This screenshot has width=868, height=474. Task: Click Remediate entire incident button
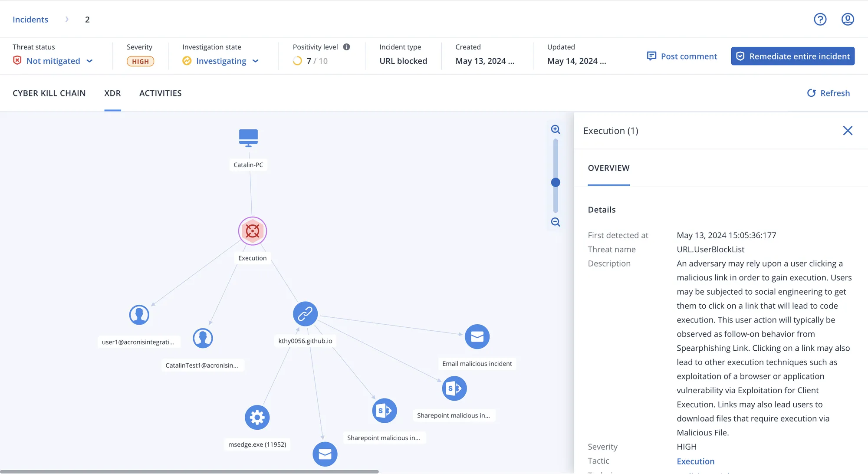coord(792,56)
